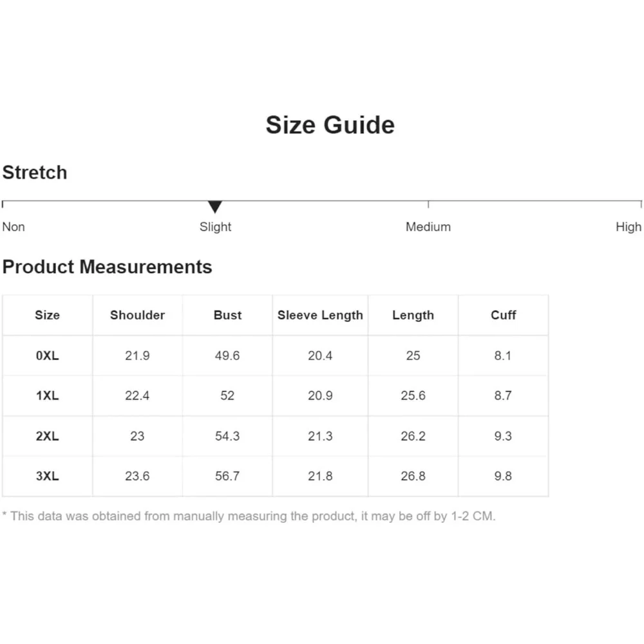This screenshot has width=644, height=644.
Task: Click the 'High' stretch label
Action: [629, 227]
